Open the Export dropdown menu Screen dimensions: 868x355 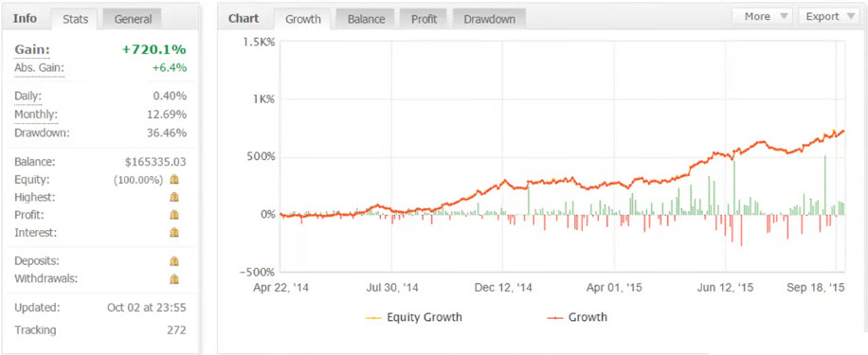828,16
